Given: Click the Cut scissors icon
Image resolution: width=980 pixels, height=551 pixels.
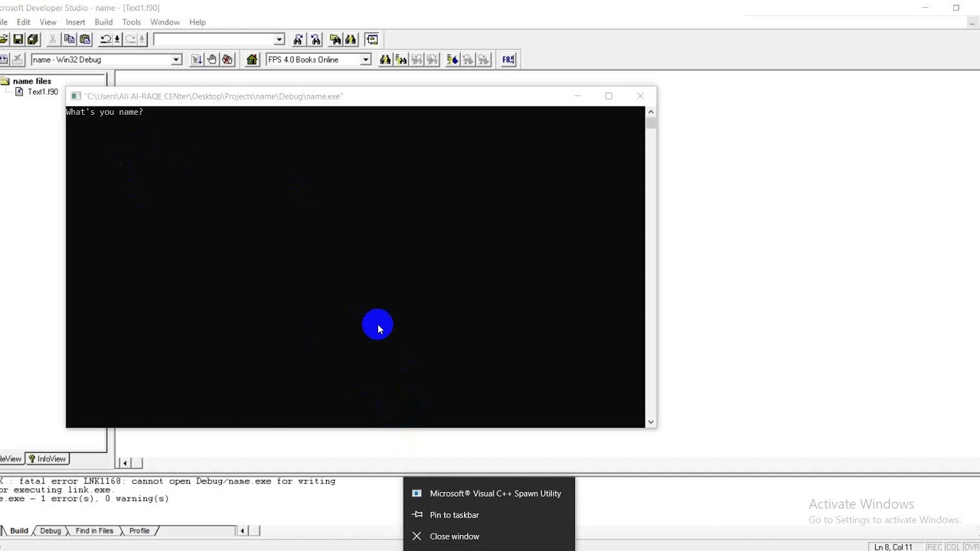Looking at the screenshot, I should (53, 39).
